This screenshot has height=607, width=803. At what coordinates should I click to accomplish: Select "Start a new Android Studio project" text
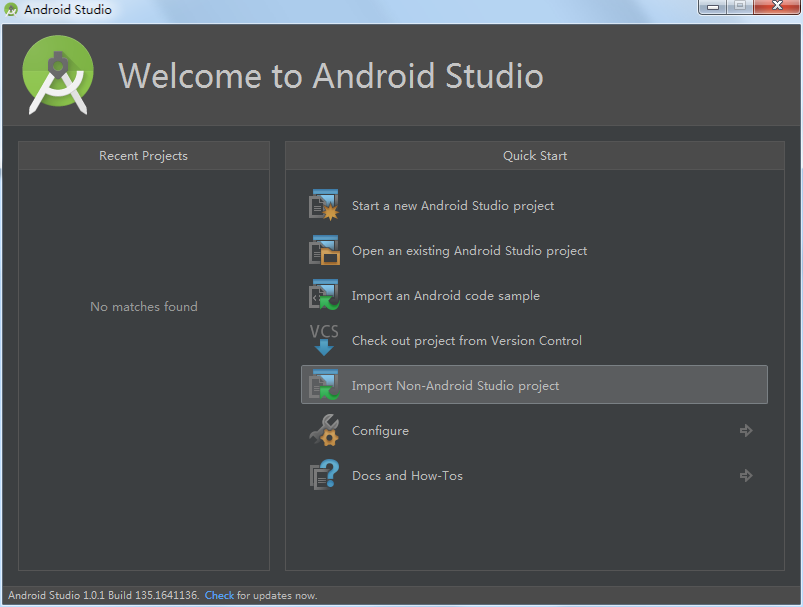tap(453, 206)
